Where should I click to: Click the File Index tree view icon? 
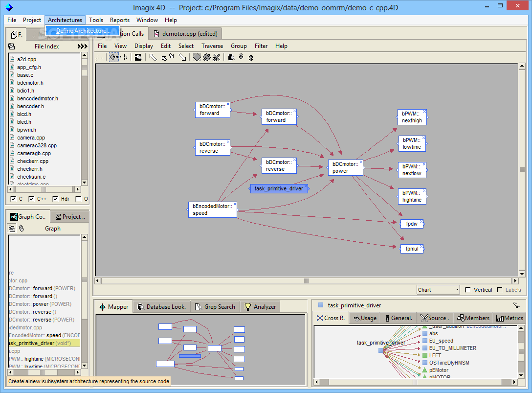pyautogui.click(x=12, y=46)
